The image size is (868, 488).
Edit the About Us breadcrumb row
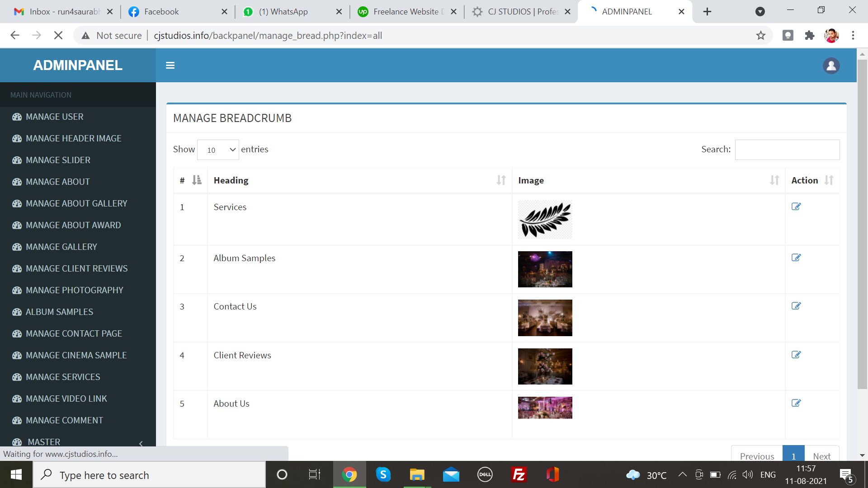pyautogui.click(x=796, y=403)
